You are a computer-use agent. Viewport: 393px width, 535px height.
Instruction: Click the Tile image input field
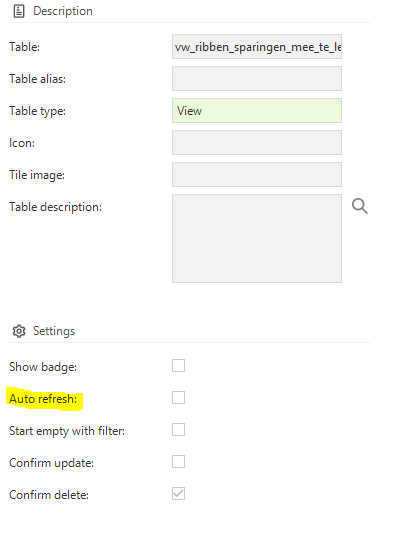(257, 175)
